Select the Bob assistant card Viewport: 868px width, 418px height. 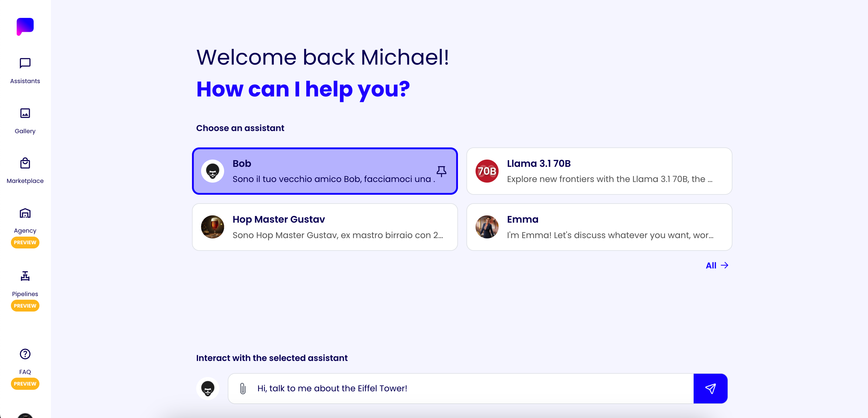pyautogui.click(x=325, y=171)
